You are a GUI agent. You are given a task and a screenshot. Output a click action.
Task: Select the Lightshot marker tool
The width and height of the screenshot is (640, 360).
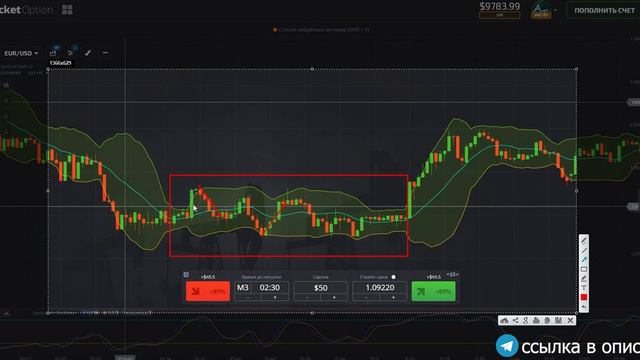click(x=584, y=278)
